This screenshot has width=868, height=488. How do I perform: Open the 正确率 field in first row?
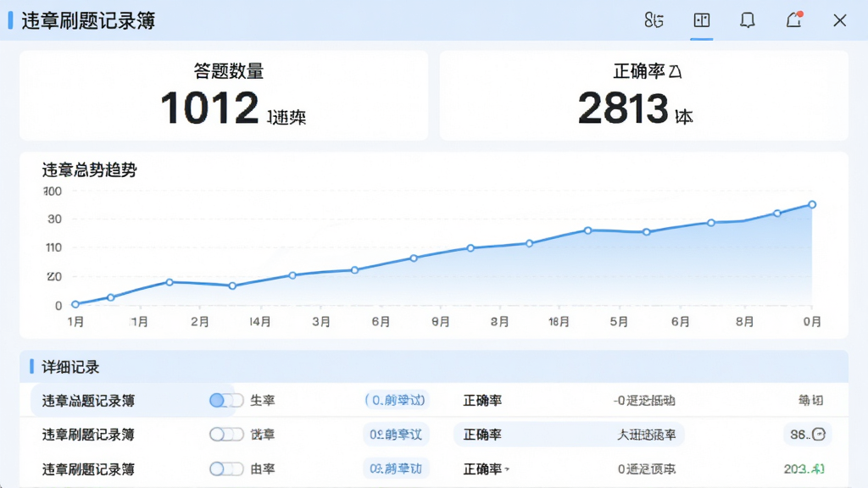click(x=482, y=400)
